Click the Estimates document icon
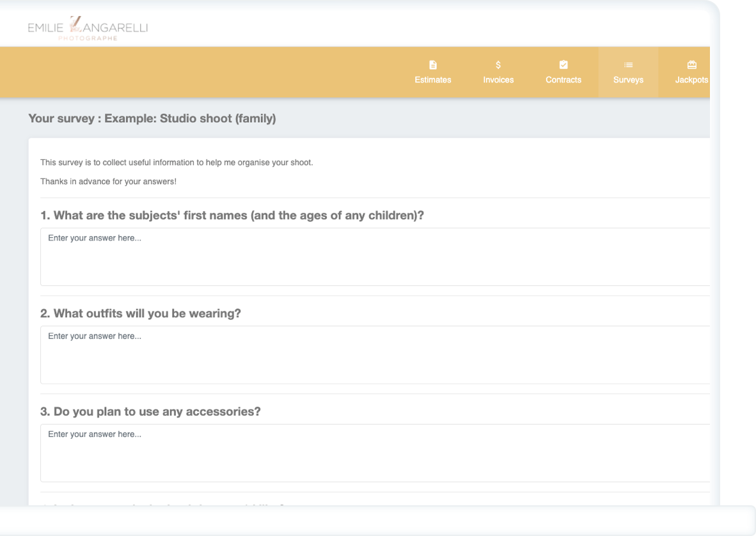Viewport: 756px width, 536px height. [x=433, y=65]
